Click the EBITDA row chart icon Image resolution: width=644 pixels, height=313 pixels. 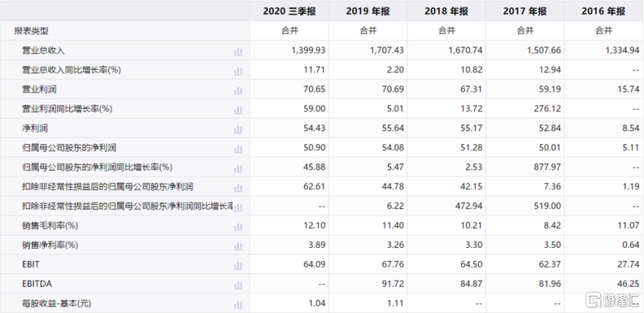[x=238, y=284]
